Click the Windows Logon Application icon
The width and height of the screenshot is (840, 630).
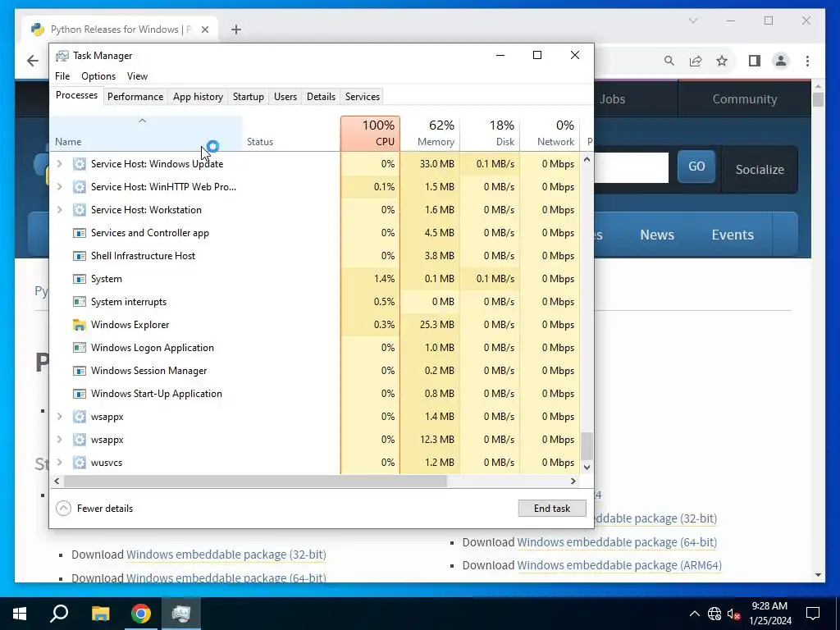point(80,348)
